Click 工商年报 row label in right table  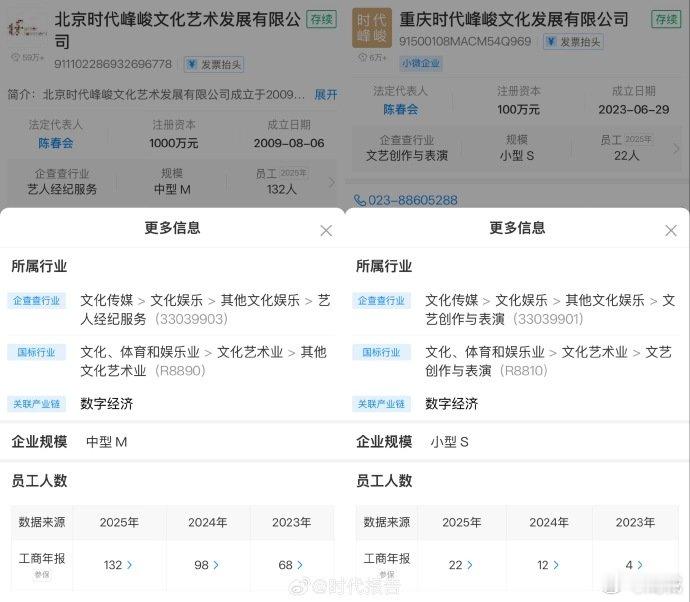click(387, 558)
